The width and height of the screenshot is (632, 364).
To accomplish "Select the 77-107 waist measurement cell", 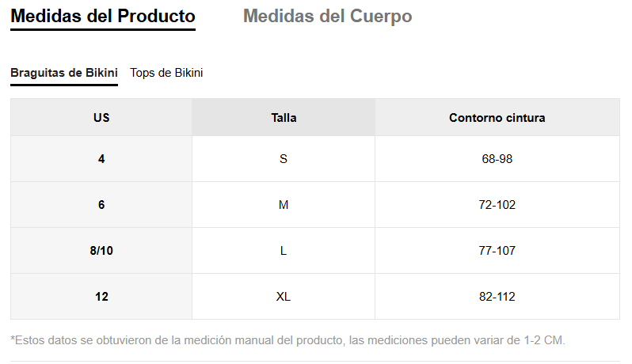I will (497, 251).
